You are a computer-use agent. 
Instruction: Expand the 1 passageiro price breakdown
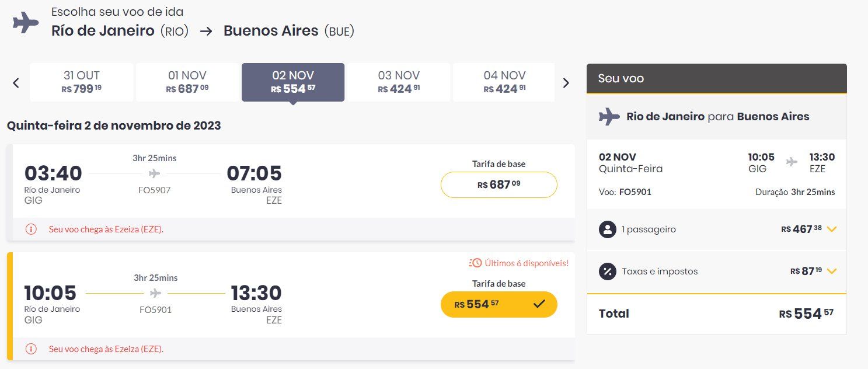point(832,229)
